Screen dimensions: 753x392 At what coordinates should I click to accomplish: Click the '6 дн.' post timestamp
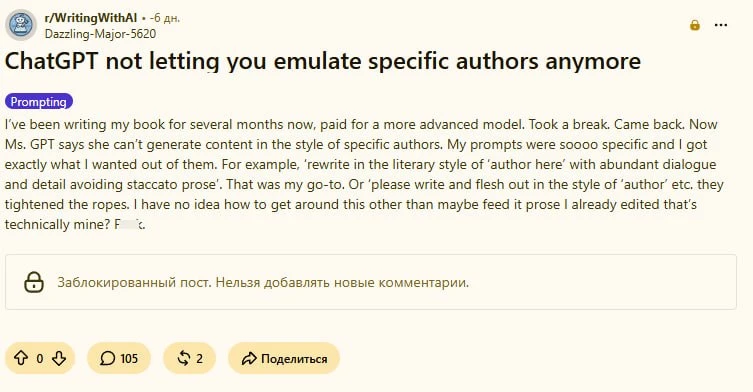tap(165, 19)
